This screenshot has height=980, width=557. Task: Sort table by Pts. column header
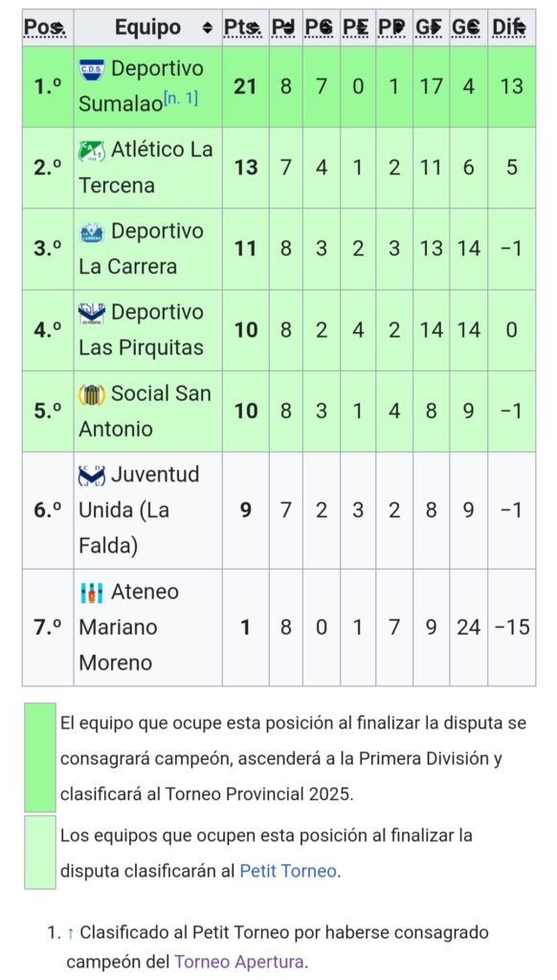246,28
